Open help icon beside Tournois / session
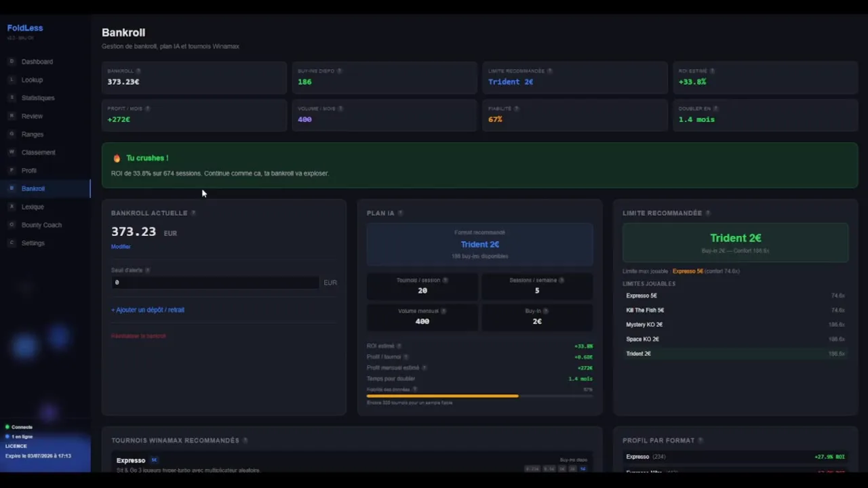Image resolution: width=868 pixels, height=488 pixels. pyautogui.click(x=445, y=280)
